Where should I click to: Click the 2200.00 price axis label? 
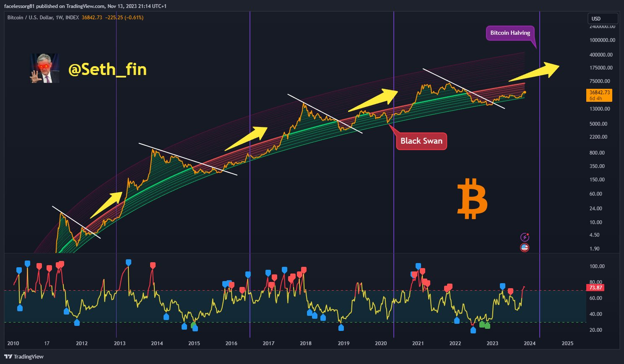click(598, 137)
